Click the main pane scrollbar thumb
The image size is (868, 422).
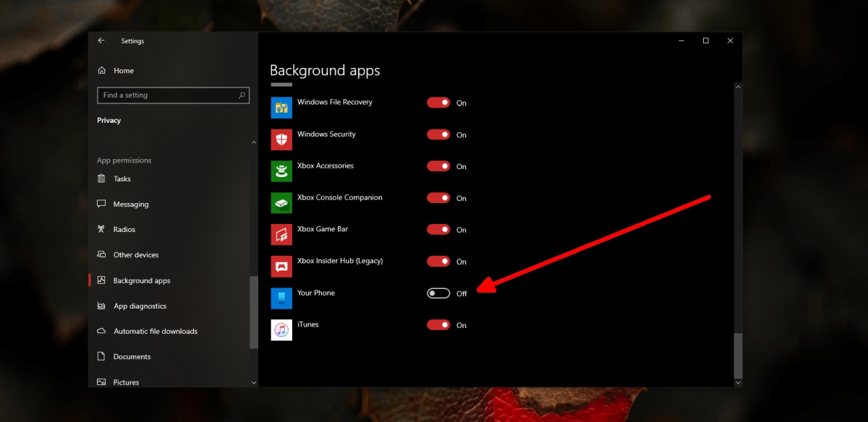[738, 355]
